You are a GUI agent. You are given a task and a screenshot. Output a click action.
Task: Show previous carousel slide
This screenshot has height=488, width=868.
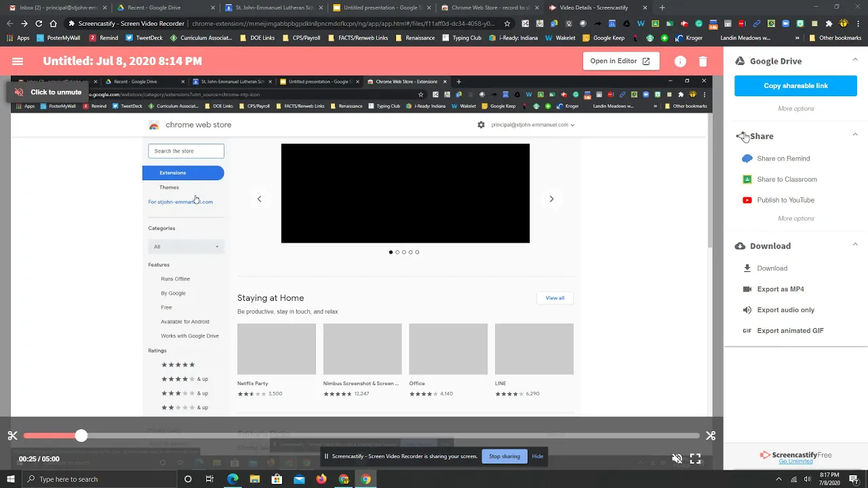pyautogui.click(x=259, y=199)
